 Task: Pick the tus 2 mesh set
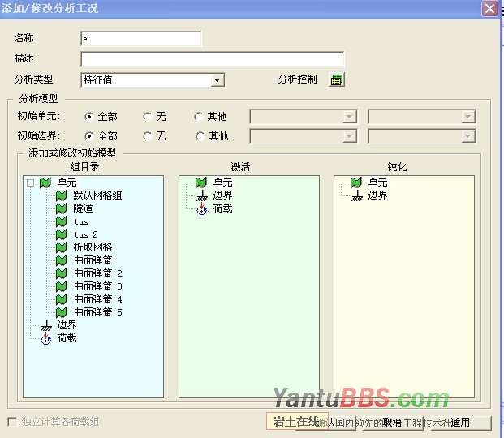tap(85, 234)
